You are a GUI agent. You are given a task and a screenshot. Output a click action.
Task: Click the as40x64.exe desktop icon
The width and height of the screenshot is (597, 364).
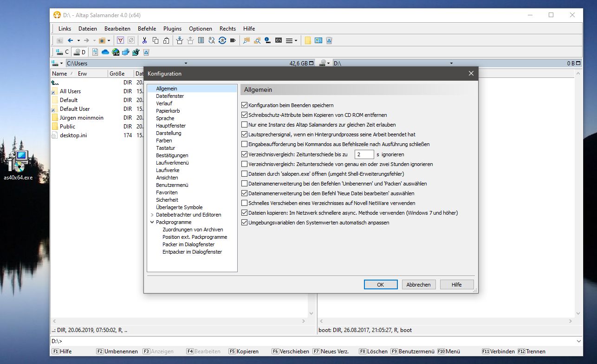tap(18, 165)
